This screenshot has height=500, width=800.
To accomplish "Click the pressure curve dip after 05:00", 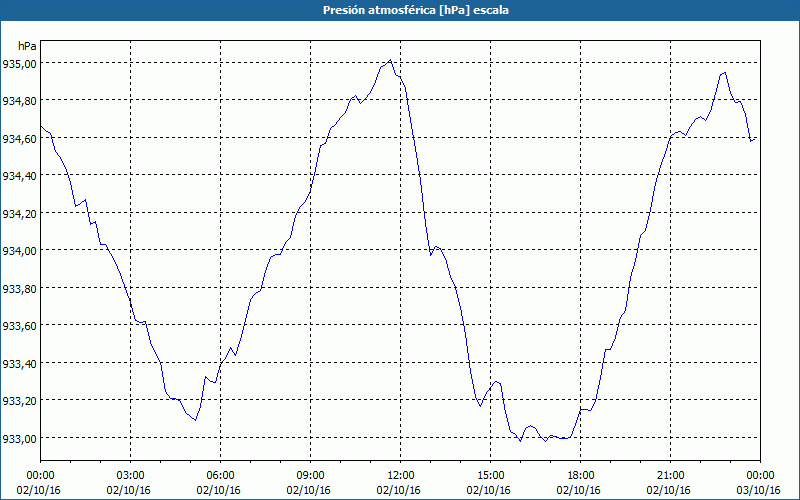I will 195,420.
